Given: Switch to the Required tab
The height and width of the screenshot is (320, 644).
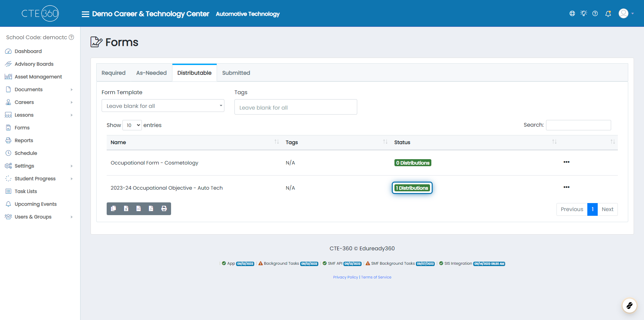Looking at the screenshot, I should pos(113,73).
